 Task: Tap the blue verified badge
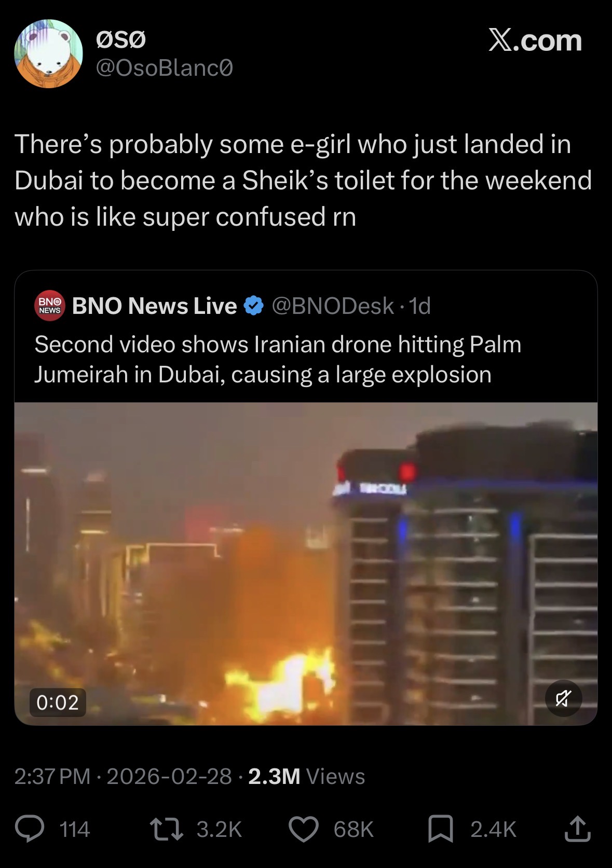click(254, 306)
